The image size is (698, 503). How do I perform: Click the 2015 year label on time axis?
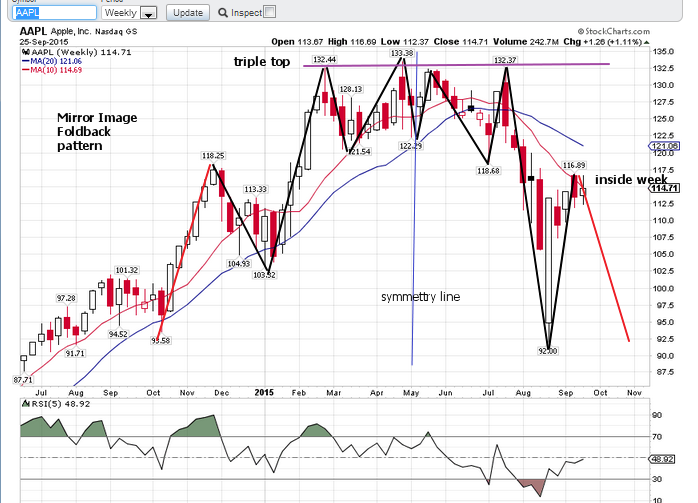pyautogui.click(x=264, y=392)
